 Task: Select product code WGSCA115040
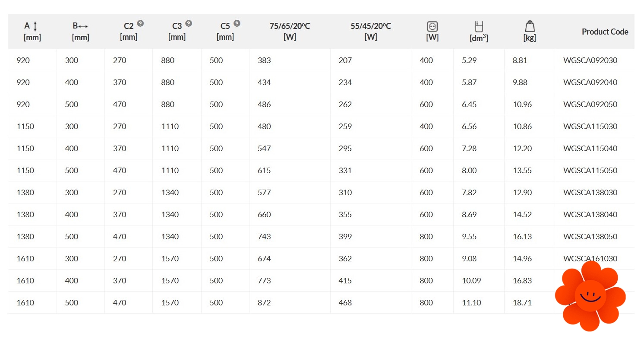coord(590,149)
